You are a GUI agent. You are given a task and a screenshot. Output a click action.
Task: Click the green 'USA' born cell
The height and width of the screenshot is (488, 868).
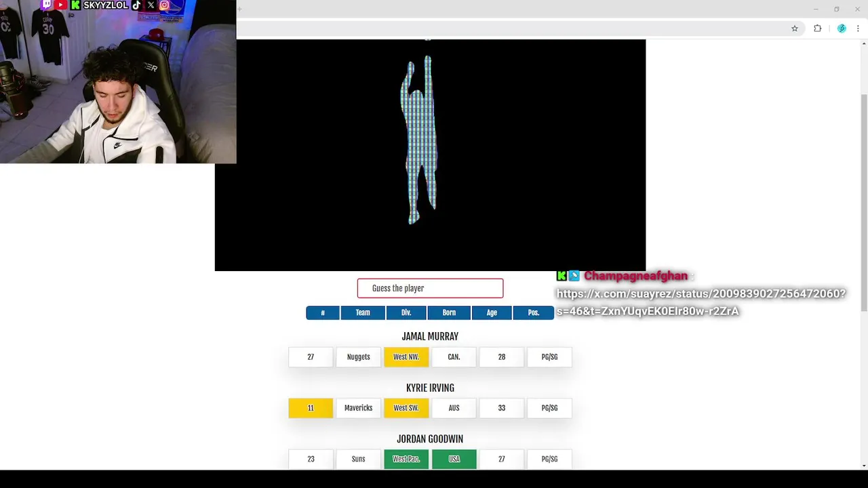(454, 459)
